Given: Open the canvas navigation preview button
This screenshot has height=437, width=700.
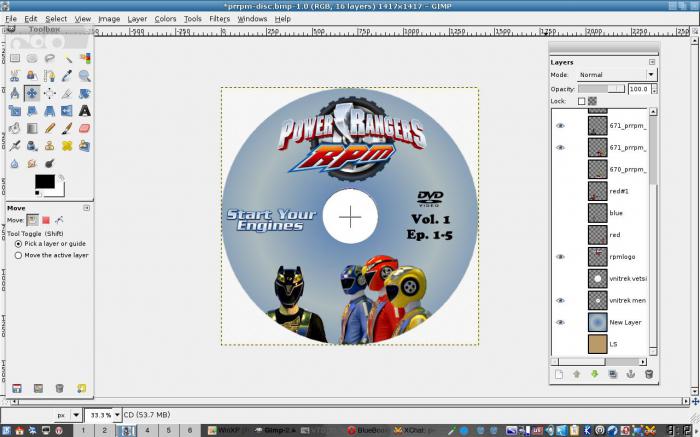Looking at the screenshot, I should pyautogui.click(x=695, y=402).
